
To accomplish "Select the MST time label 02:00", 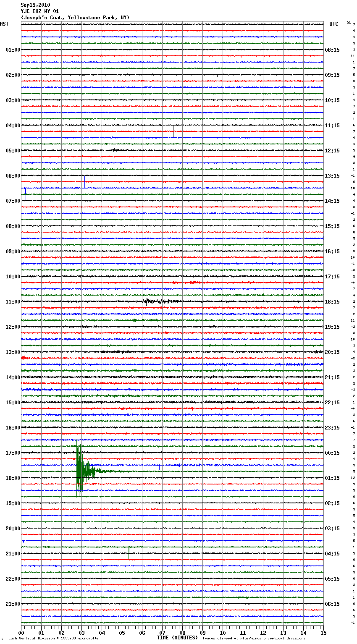I will coord(13,75).
